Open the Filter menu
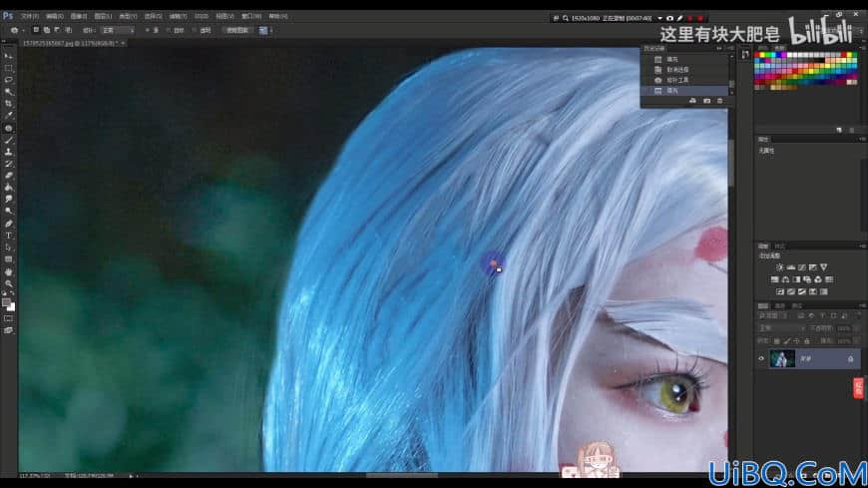The image size is (868, 488). (x=178, y=16)
